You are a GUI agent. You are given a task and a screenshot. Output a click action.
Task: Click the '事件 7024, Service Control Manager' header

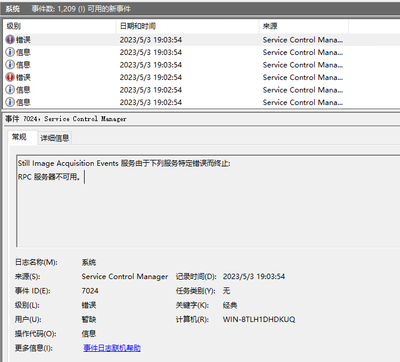66,119
